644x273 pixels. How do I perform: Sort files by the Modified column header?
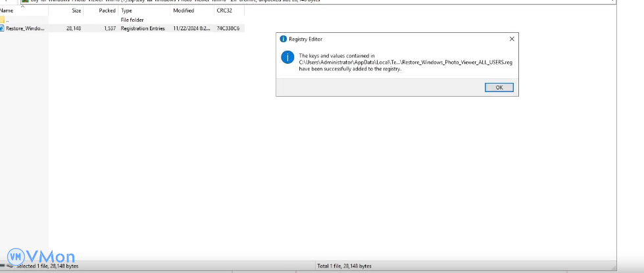(x=184, y=11)
